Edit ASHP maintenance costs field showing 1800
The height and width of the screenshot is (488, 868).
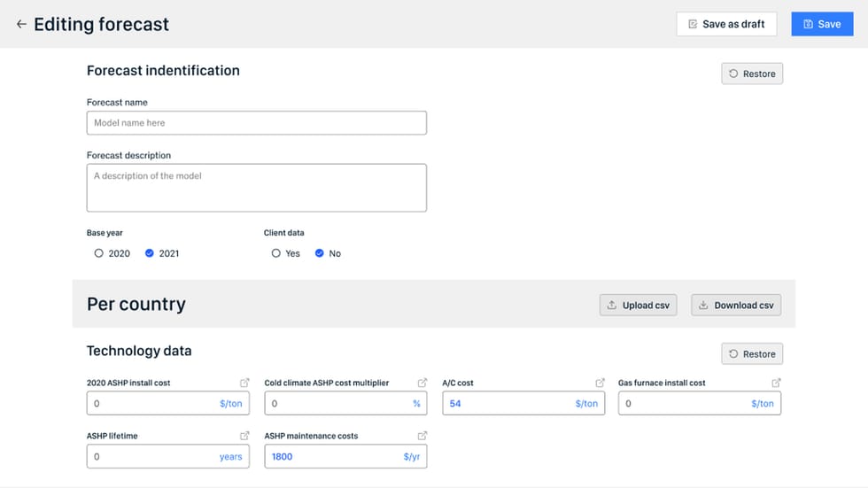pos(345,456)
